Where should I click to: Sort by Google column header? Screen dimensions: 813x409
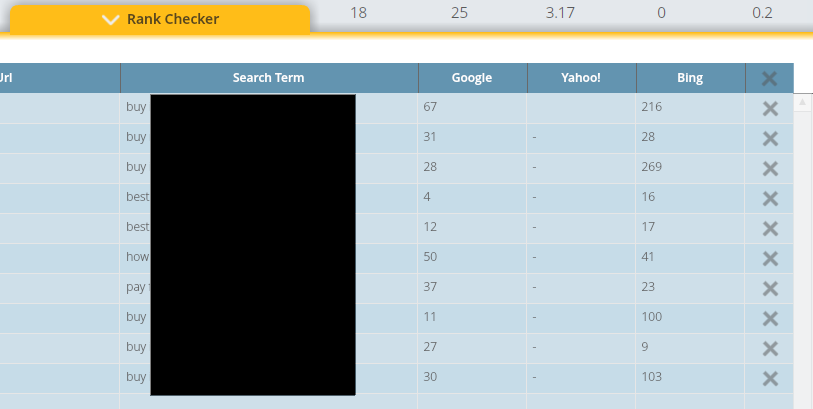[472, 78]
